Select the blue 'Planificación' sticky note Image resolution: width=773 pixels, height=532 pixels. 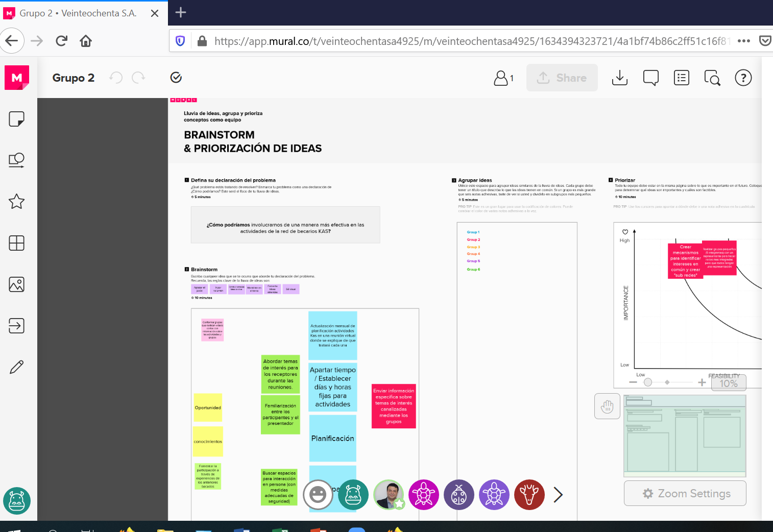[333, 439]
